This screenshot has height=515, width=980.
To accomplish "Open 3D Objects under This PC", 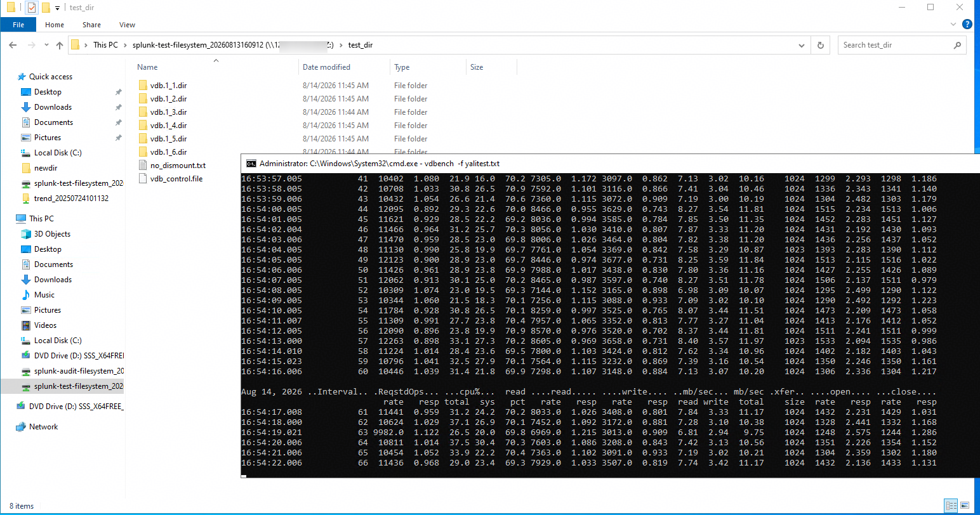I will click(52, 234).
